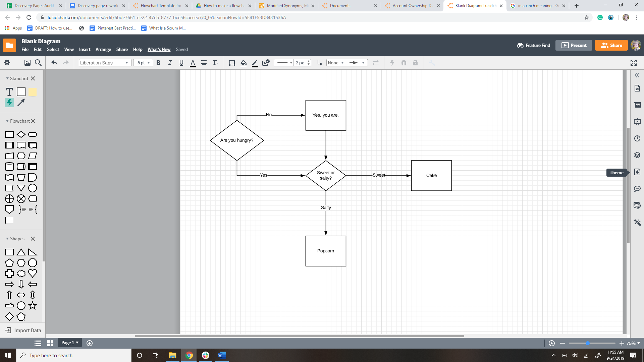644x362 pixels.
Task: Start Feature Find
Action: pos(533,45)
